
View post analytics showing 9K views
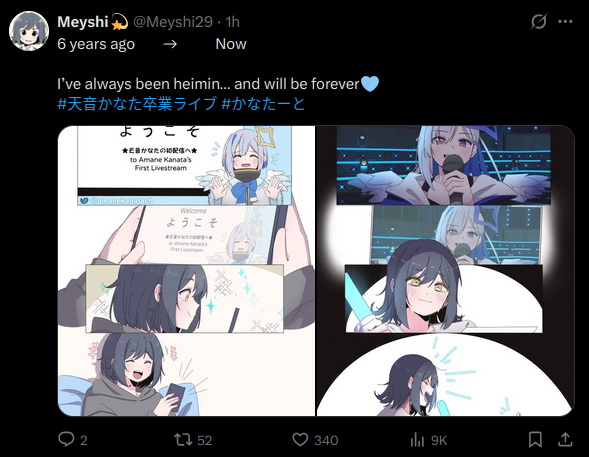pyautogui.click(x=417, y=440)
